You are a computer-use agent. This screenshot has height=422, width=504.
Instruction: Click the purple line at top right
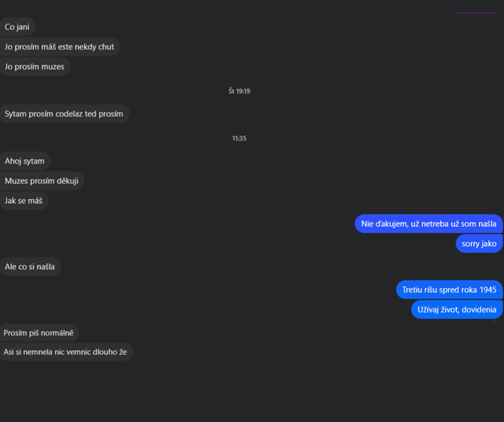point(476,13)
